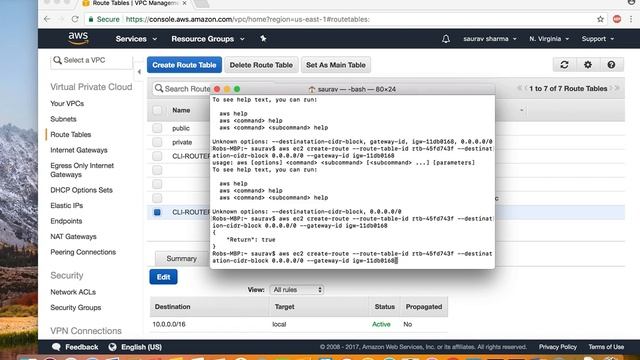Image resolution: width=640 pixels, height=360 pixels.
Task: Open Your VPCs in the sidebar
Action: [67, 104]
